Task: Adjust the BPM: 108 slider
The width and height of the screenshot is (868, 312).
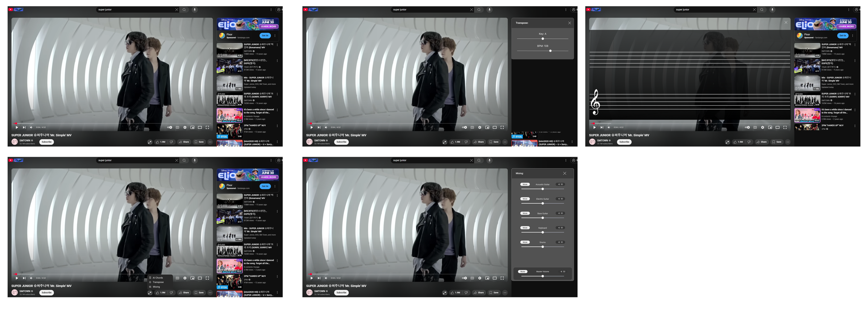Action: click(543, 51)
